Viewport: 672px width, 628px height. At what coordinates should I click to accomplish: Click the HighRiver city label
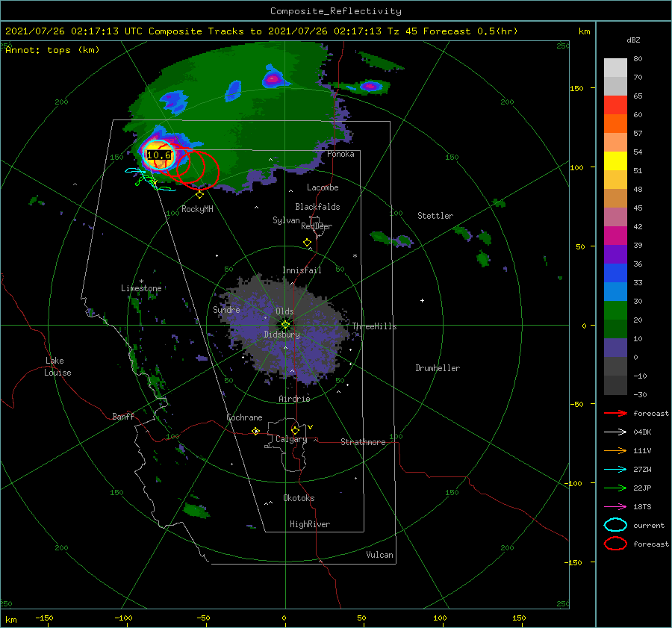tap(310, 524)
